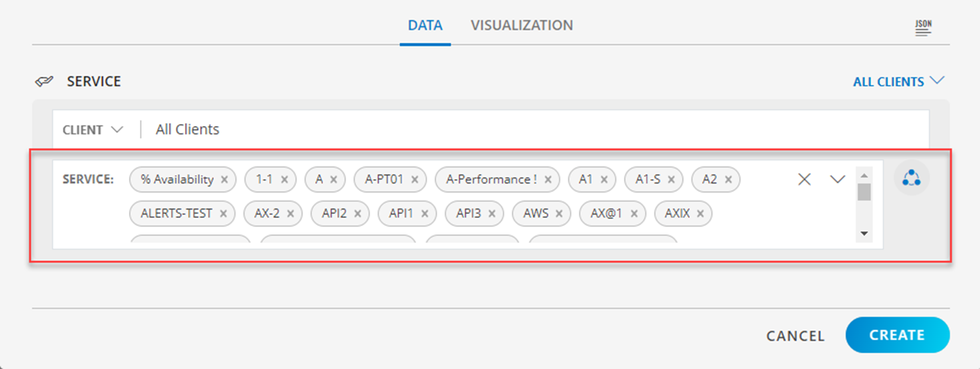Remove the AWS service chip
Screen dimensions: 980x369
pyautogui.click(x=559, y=213)
